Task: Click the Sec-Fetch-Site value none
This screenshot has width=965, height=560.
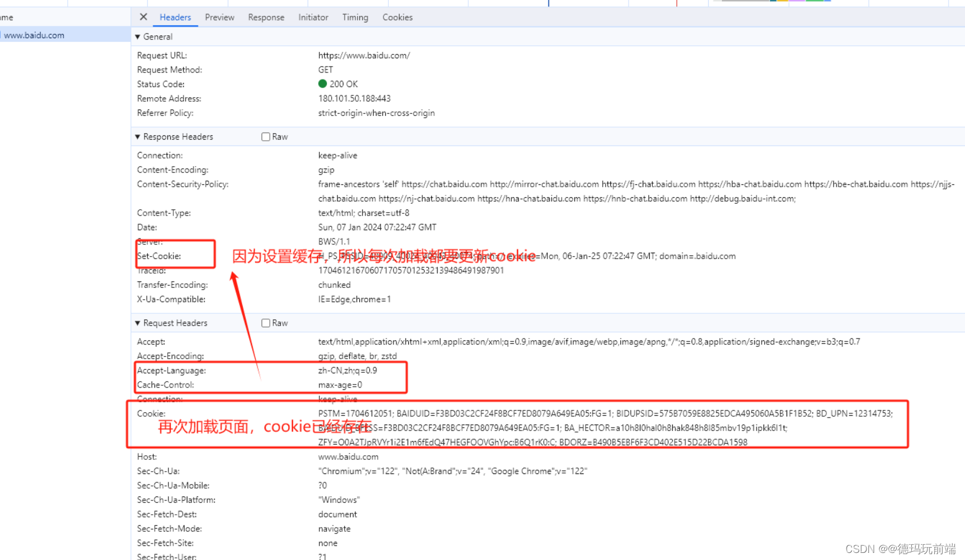Action: 328,544
